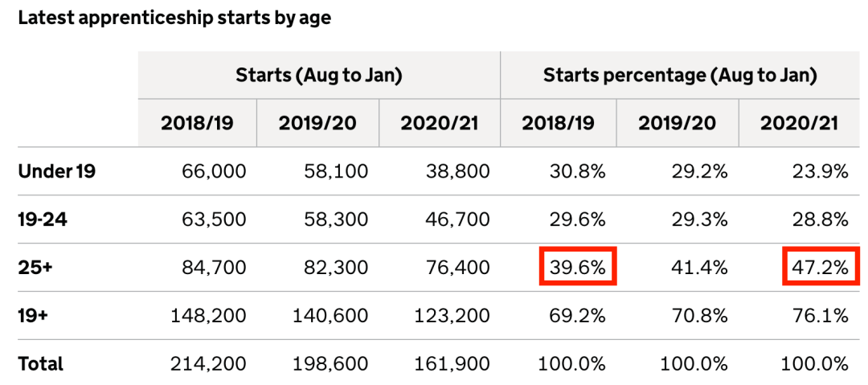Click the 214,200 total starts cell
The width and height of the screenshot is (868, 385).
click(209, 363)
